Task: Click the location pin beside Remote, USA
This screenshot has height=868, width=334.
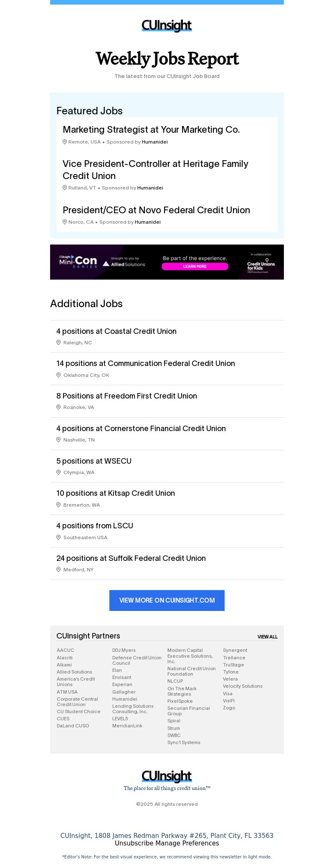Action: pos(65,142)
